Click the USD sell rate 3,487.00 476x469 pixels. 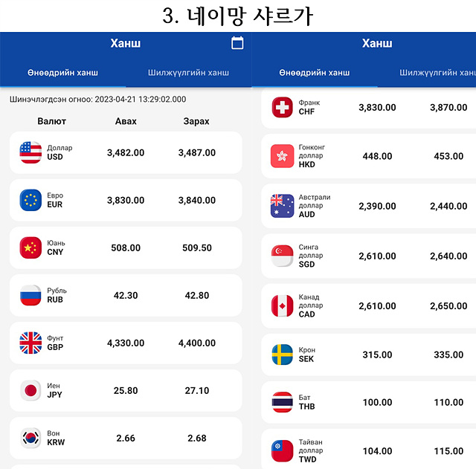[196, 152]
